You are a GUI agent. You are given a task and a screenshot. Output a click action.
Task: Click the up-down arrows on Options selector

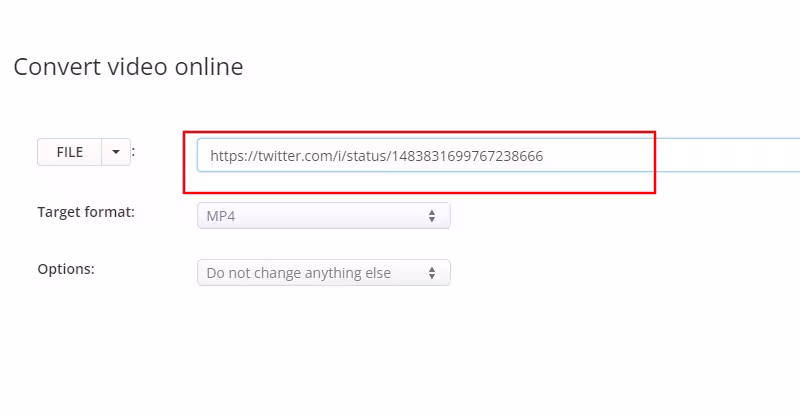tap(432, 273)
